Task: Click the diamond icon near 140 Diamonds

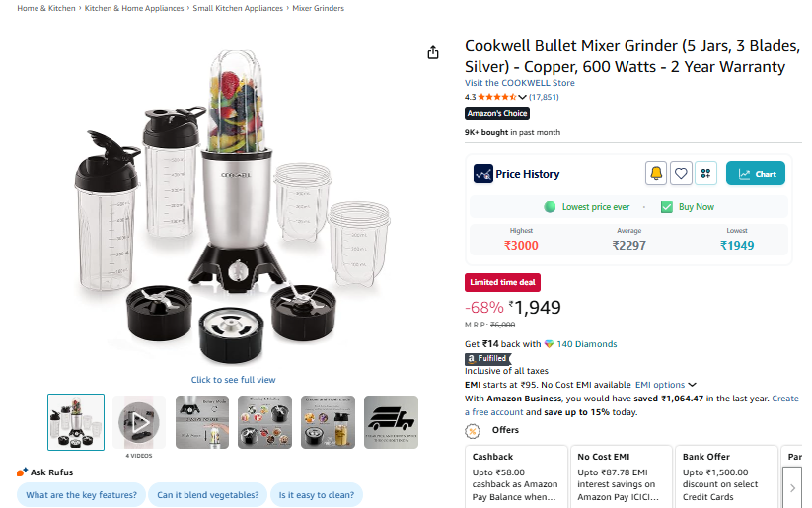Action: pos(549,344)
